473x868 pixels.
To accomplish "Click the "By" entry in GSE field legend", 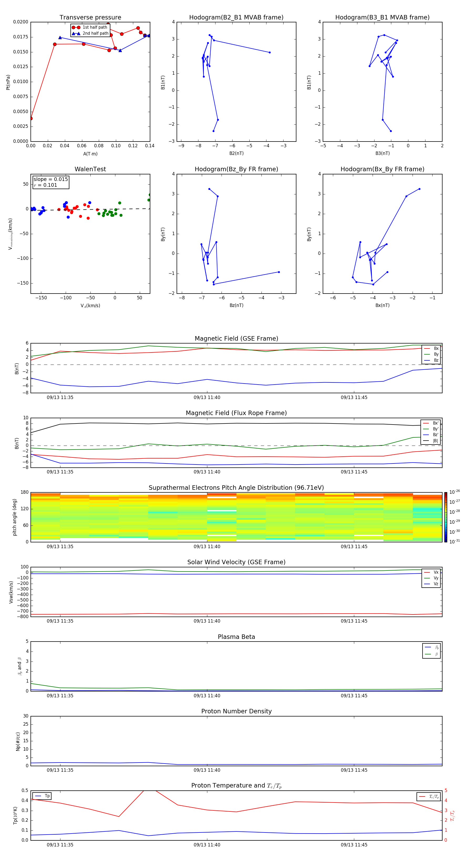I will [431, 354].
